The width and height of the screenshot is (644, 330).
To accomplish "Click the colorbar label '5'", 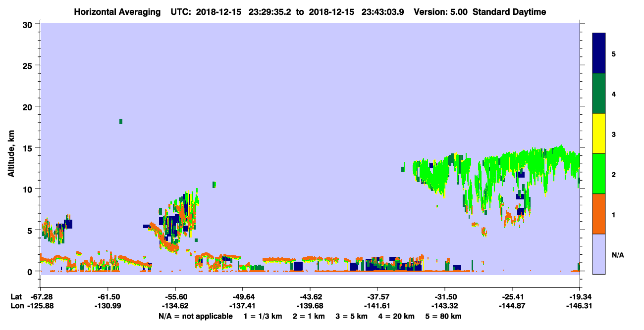I will [614, 53].
